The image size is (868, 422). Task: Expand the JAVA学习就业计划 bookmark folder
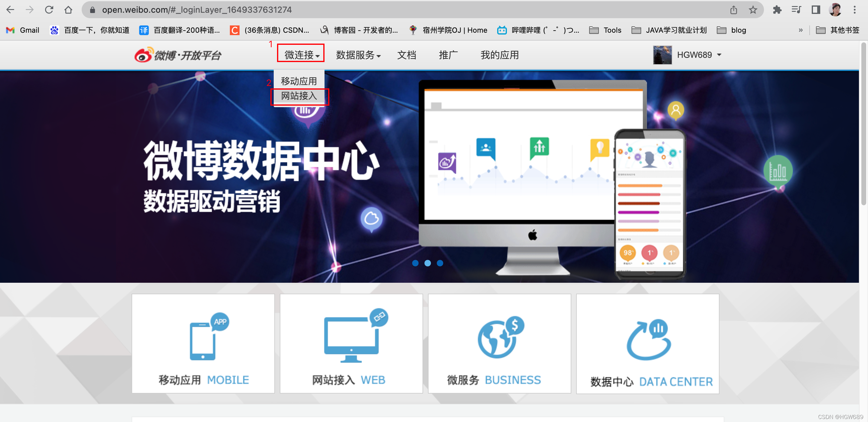click(669, 30)
